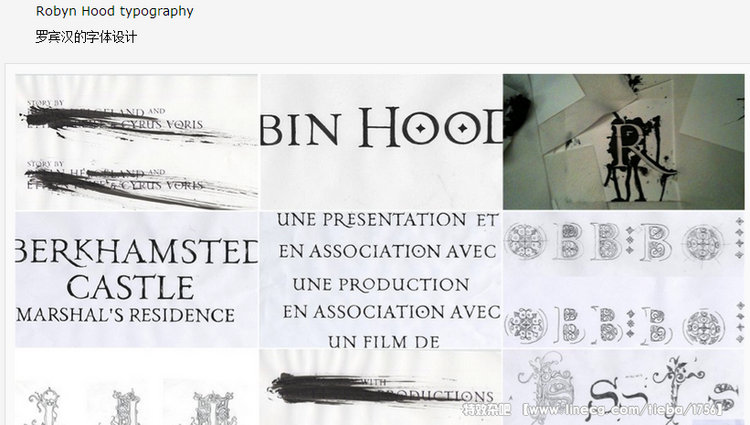Screen dimensions: 750x425
Task: Open the ornamental B and O sketches
Action: pos(624,280)
